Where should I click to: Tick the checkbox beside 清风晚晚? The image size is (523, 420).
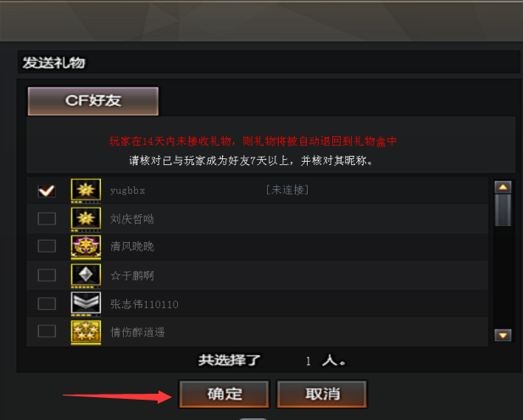click(47, 246)
